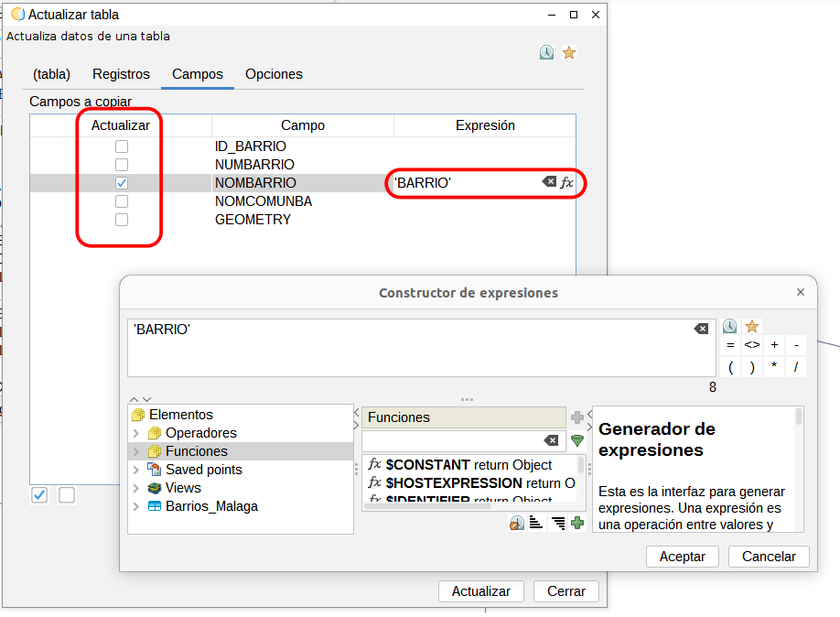The image size is (840, 617).
Task: Switch to the Registros tab
Action: coord(121,74)
